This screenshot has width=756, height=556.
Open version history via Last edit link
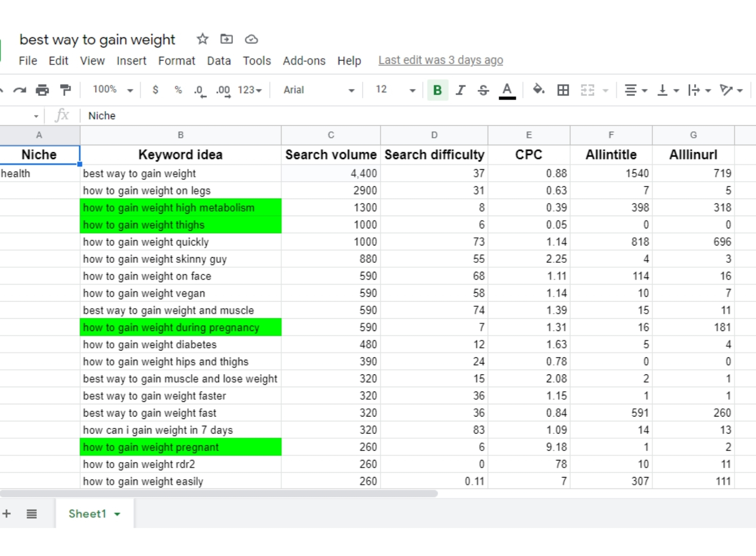tap(440, 60)
